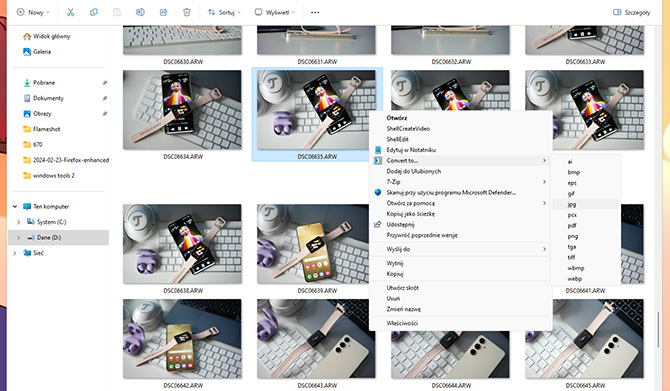670x391 pixels.
Task: Open the Sortuj sort dropdown
Action: tap(224, 12)
